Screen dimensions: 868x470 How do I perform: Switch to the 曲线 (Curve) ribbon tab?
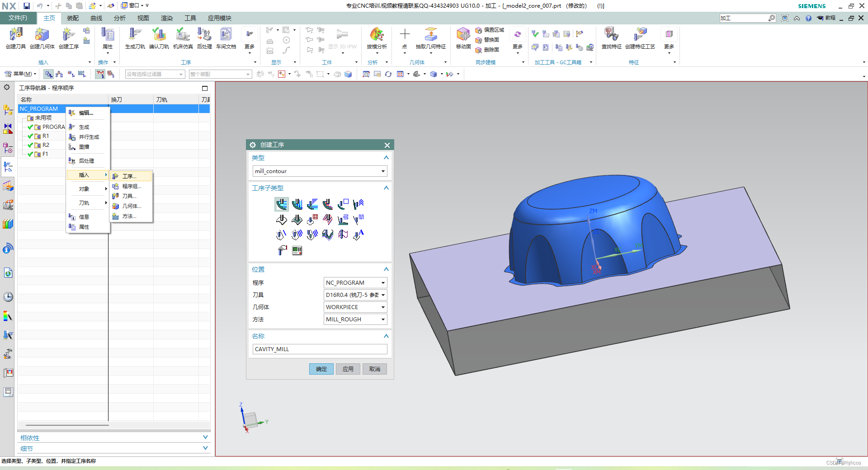click(x=96, y=18)
